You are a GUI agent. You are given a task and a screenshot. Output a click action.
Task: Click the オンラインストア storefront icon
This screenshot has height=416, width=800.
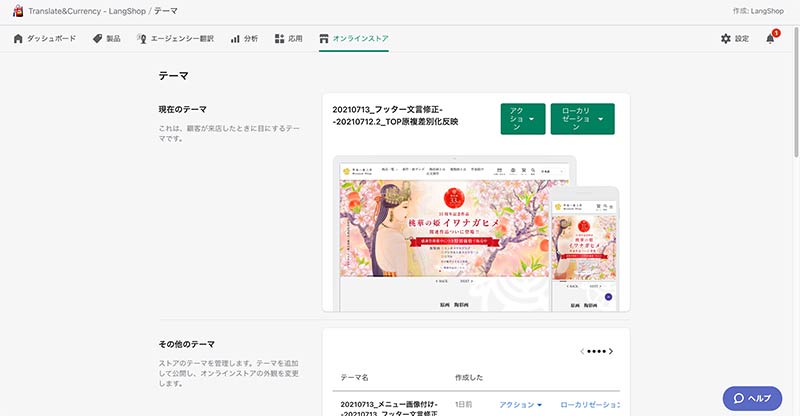[x=323, y=39]
